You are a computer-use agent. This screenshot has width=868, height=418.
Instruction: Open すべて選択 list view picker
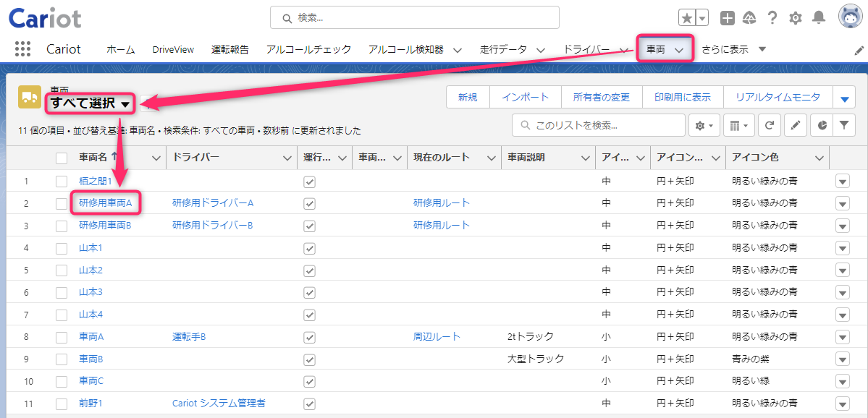tap(90, 103)
